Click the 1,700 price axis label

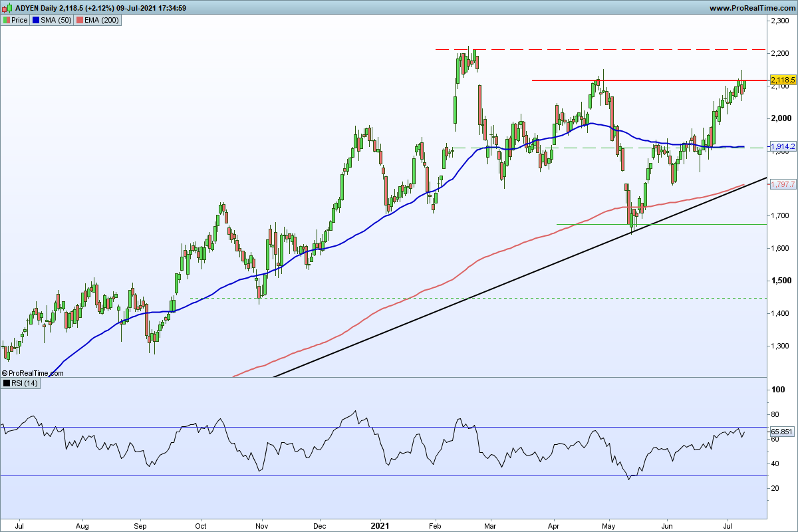click(779, 216)
